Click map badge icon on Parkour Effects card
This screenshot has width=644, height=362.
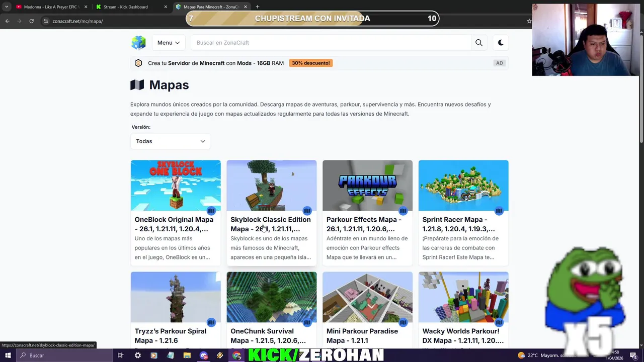click(x=403, y=211)
